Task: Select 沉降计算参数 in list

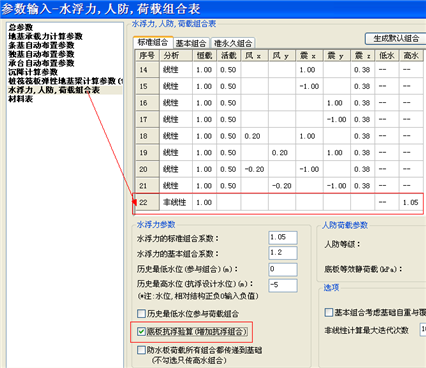Action: 33,72
